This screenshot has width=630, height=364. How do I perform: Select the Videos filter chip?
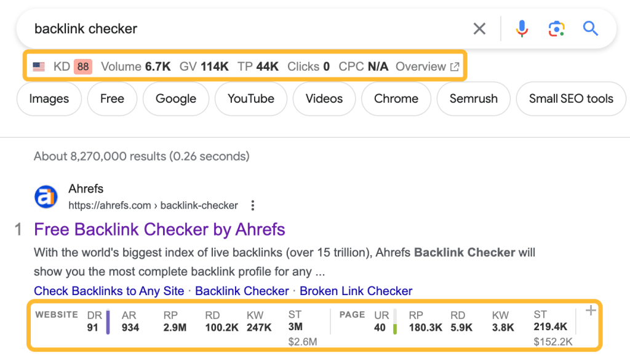324,98
